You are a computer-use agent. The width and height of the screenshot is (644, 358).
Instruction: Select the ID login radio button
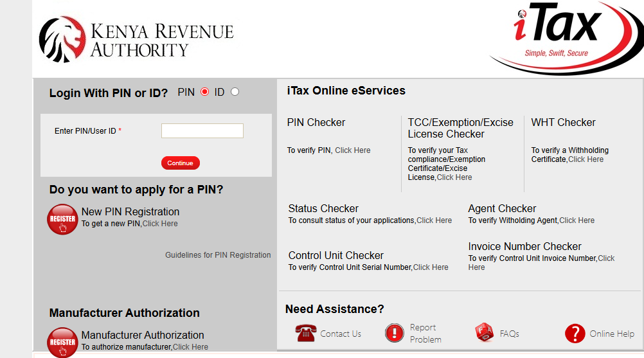[x=235, y=92]
